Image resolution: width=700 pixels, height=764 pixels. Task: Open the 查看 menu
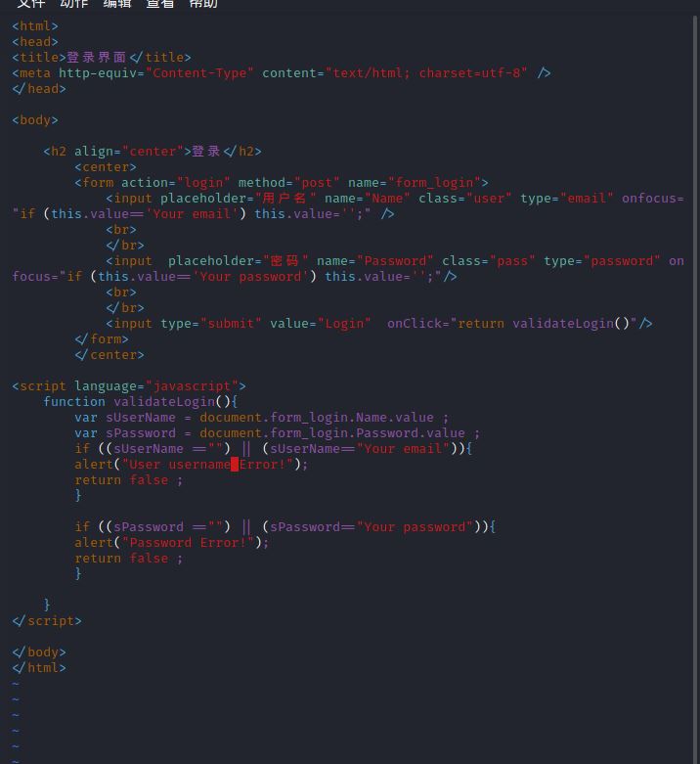pos(160,3)
